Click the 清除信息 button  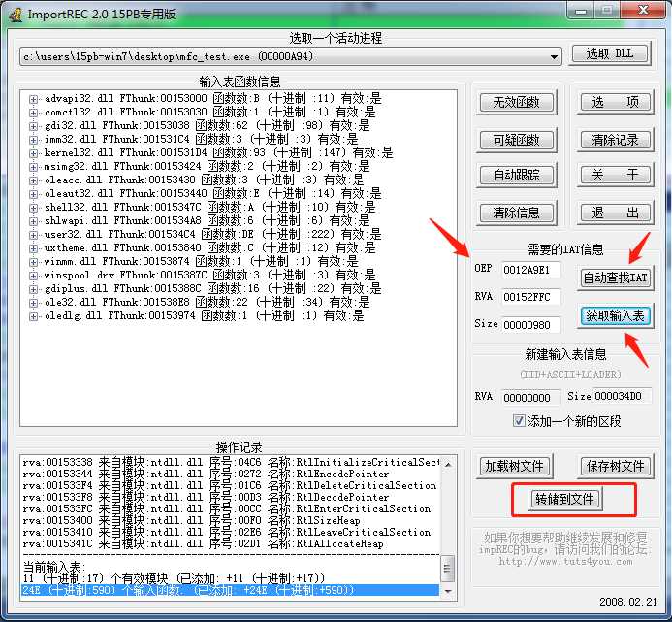click(516, 213)
